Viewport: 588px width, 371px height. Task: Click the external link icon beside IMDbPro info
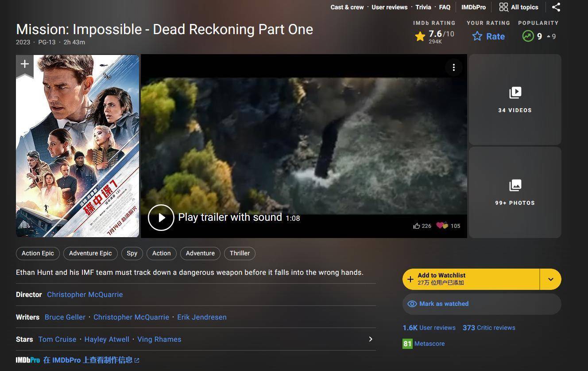coord(137,360)
